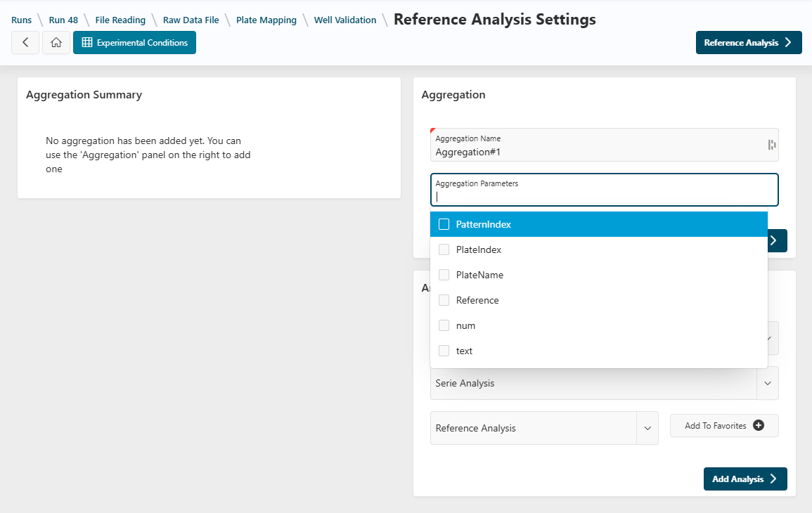Click into Aggregation Parameters input

(604, 190)
